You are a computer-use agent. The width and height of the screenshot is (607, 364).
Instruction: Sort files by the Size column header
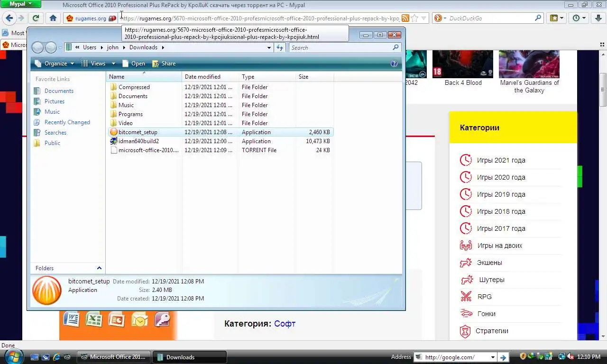coord(315,77)
